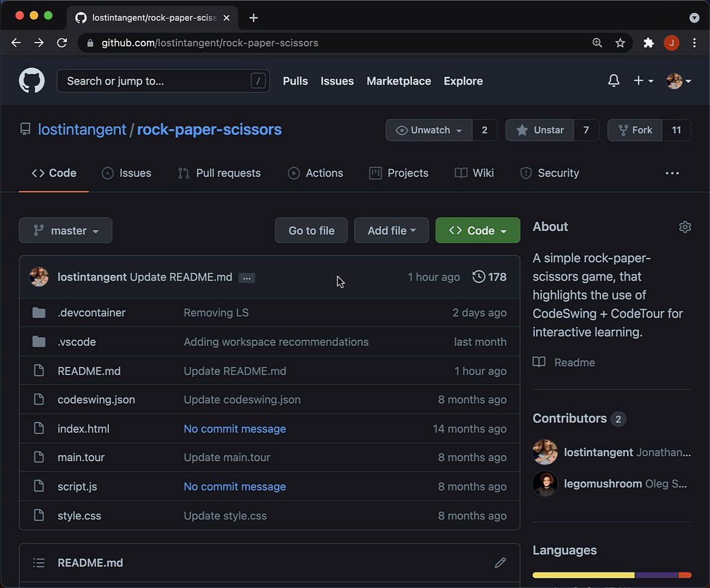Click the yellow segment of Languages bar

[583, 575]
